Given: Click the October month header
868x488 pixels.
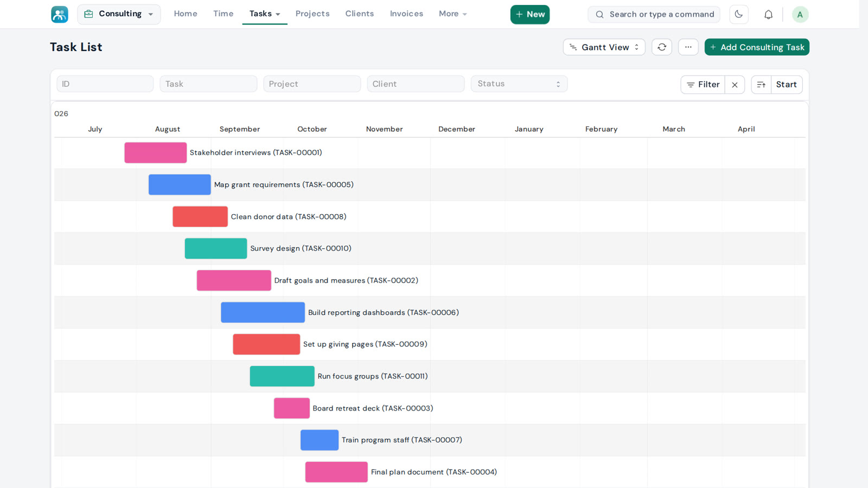Looking at the screenshot, I should (x=312, y=129).
